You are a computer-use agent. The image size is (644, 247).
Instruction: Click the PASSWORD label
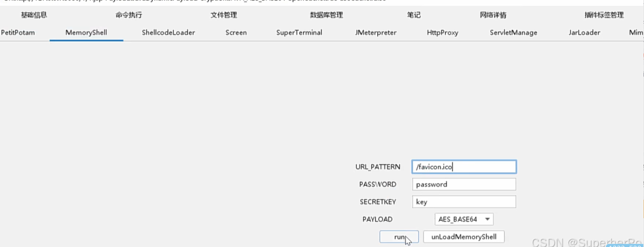pos(378,184)
